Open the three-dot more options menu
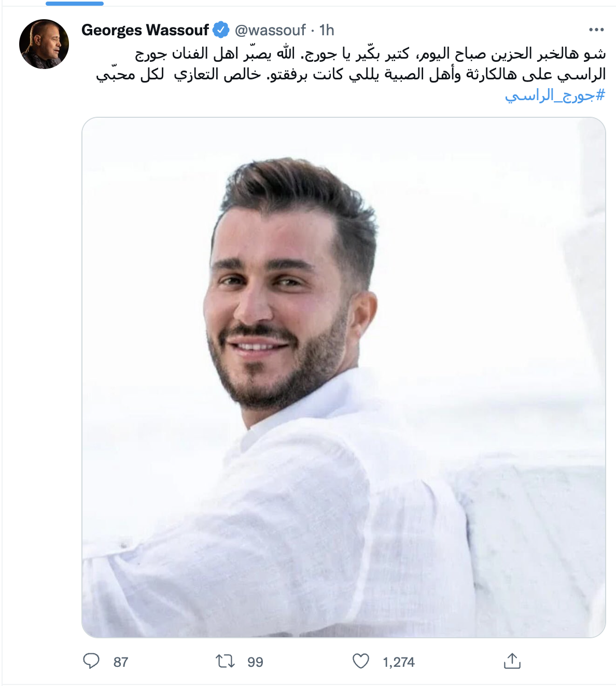 (x=596, y=30)
